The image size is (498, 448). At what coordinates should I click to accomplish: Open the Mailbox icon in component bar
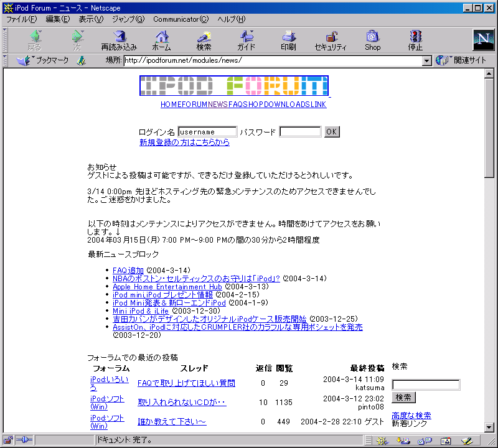click(403, 441)
